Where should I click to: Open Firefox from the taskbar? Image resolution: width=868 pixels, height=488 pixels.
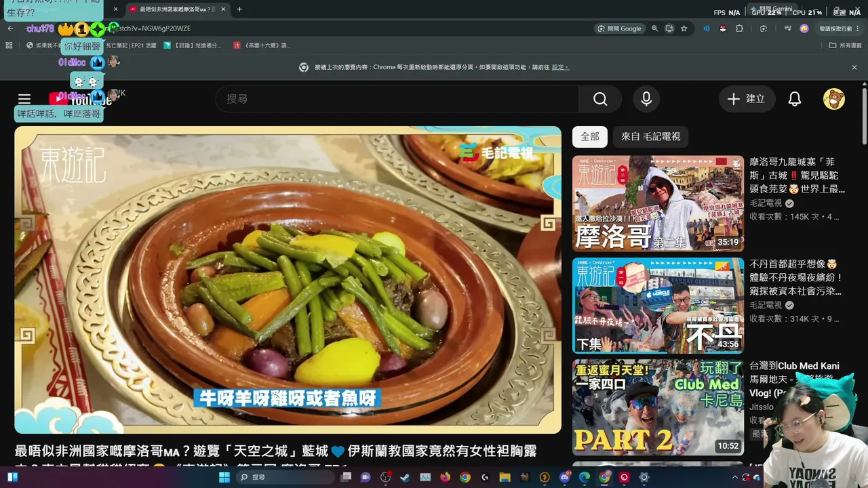tap(445, 477)
